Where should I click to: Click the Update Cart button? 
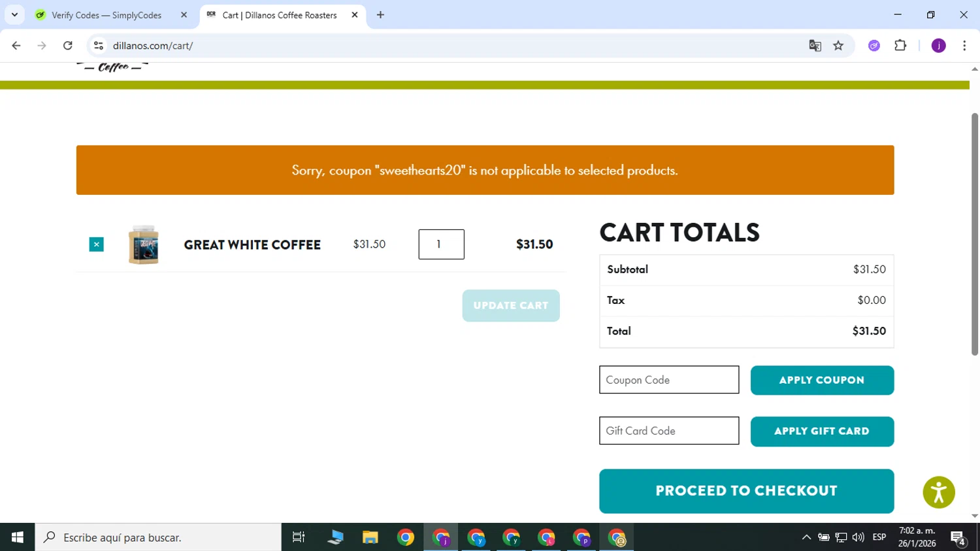(x=511, y=306)
